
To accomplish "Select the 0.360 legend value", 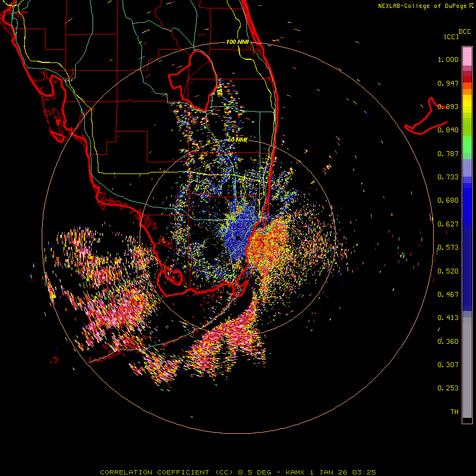I will click(448, 342).
